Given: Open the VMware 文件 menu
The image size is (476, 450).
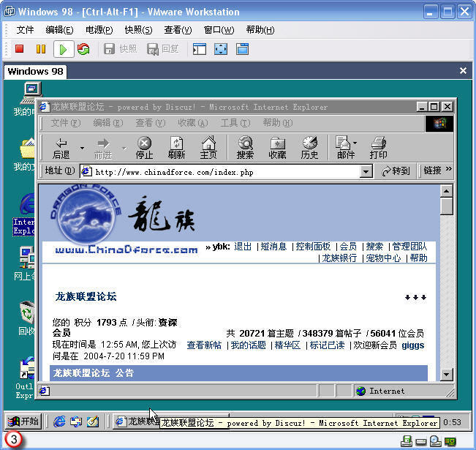Looking at the screenshot, I should (x=25, y=30).
